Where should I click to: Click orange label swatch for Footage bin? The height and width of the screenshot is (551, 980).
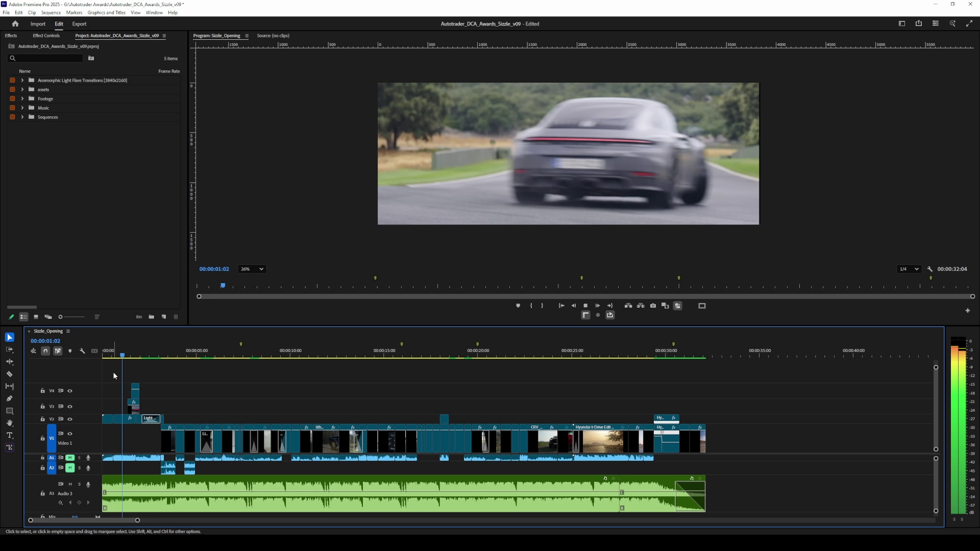point(12,98)
